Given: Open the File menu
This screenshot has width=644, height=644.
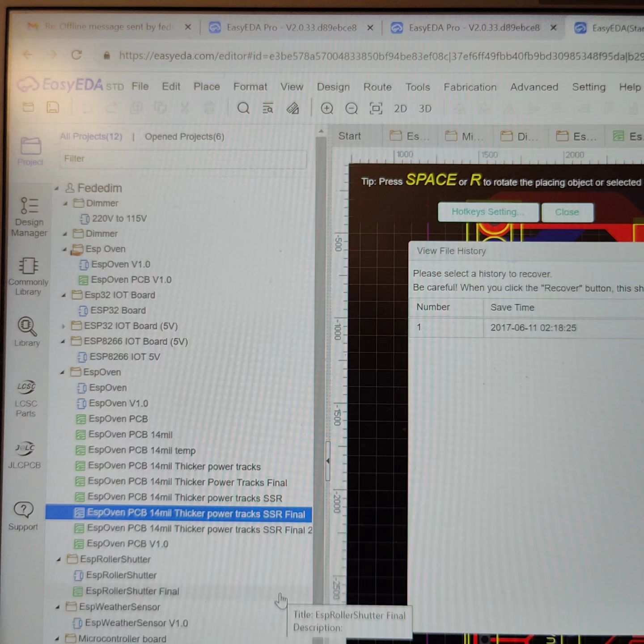Looking at the screenshot, I should tap(140, 86).
